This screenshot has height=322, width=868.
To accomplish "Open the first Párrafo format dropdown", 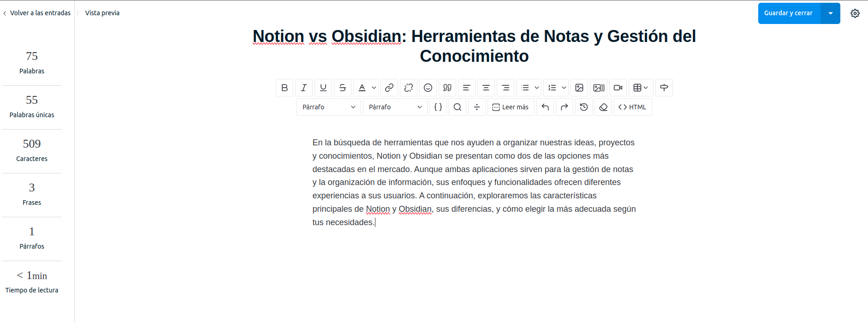I will (329, 107).
